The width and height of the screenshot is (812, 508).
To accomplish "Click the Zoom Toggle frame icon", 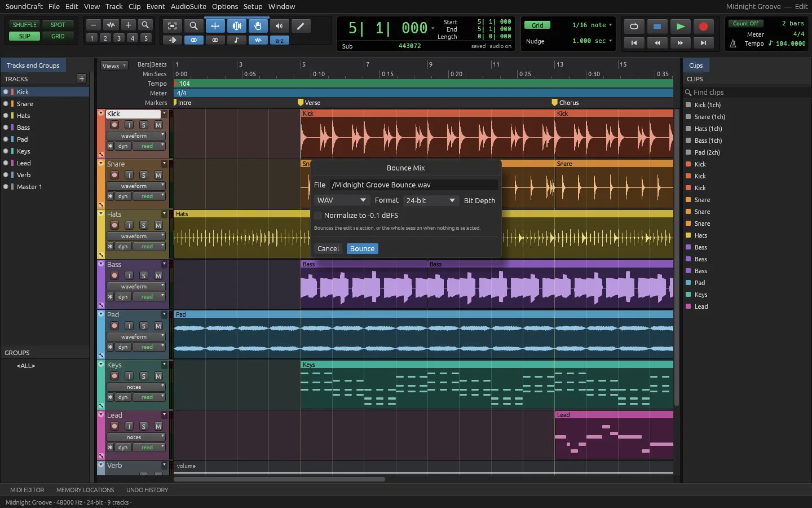I will [172, 26].
